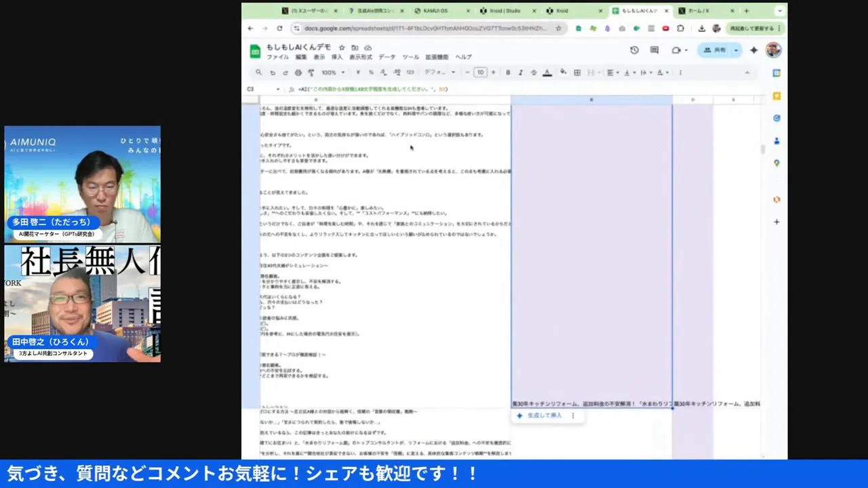Open text rotation dropdown
Image resolution: width=868 pixels, height=488 pixels.
[662, 73]
